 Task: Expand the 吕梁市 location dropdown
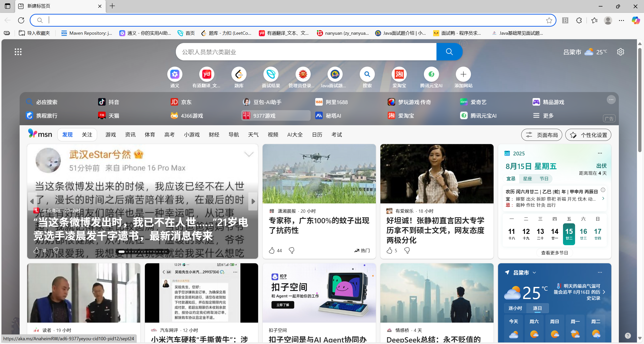(x=534, y=273)
